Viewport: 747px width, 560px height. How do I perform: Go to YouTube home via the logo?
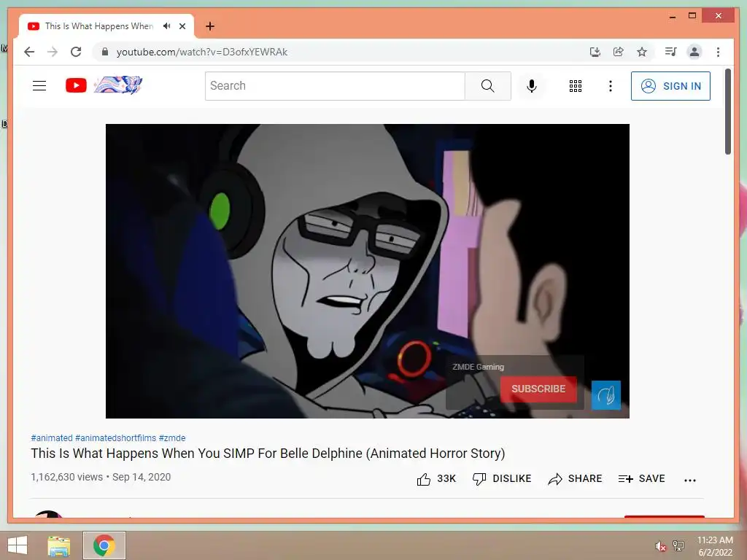(76, 86)
